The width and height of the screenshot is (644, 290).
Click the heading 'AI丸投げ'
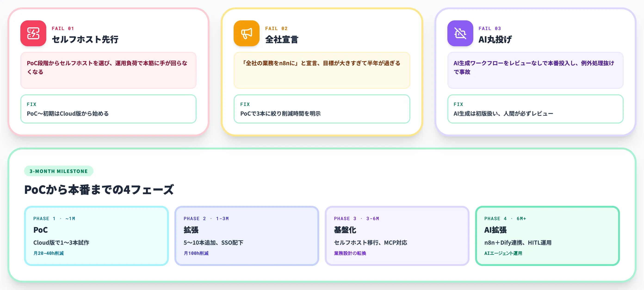[x=495, y=40]
